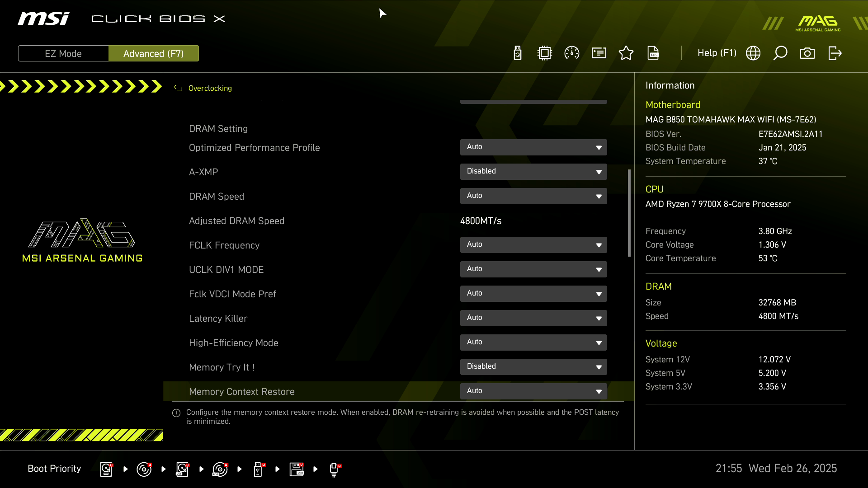The width and height of the screenshot is (868, 488).
Task: Click the settings list vertical scrollbar
Action: click(x=629, y=213)
